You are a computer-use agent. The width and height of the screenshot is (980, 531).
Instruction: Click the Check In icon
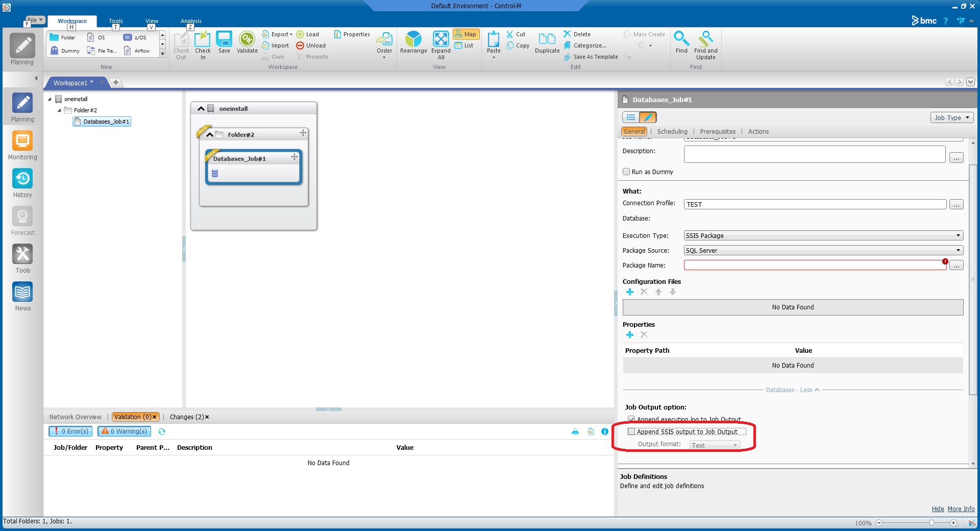[x=203, y=45]
